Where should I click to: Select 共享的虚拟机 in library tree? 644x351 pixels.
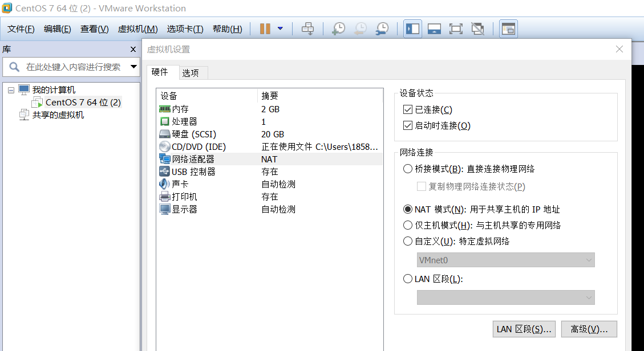coord(58,115)
